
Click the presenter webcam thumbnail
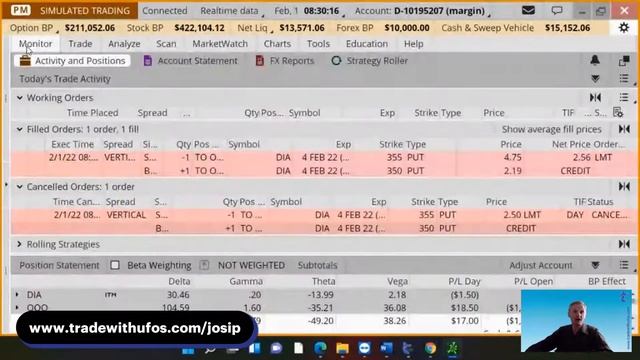pyautogui.click(x=576, y=321)
